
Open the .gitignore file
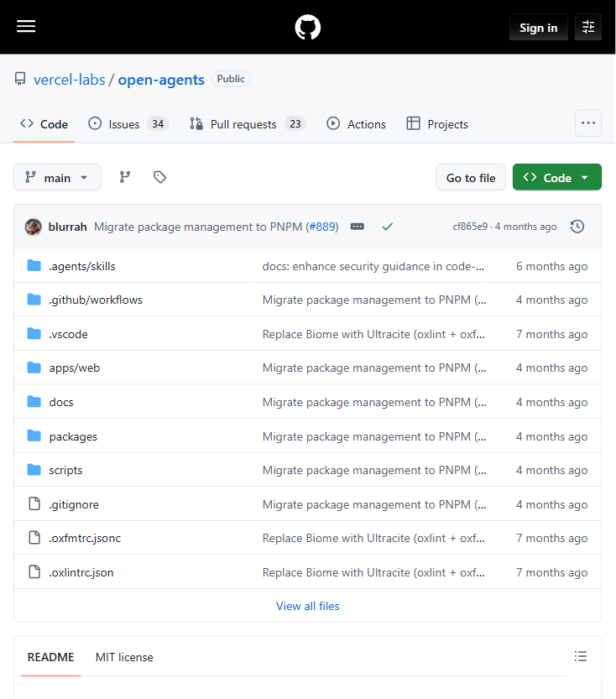point(74,504)
